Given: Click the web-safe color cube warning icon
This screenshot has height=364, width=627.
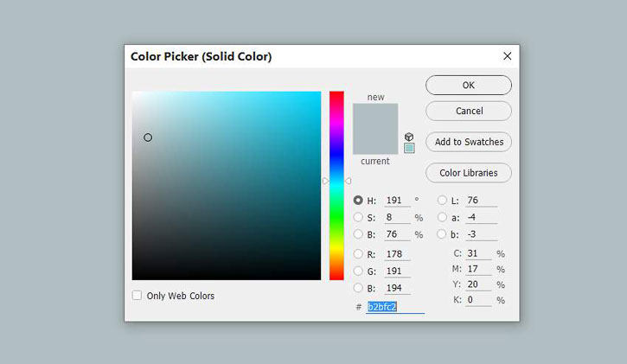Looking at the screenshot, I should pyautogui.click(x=409, y=137).
